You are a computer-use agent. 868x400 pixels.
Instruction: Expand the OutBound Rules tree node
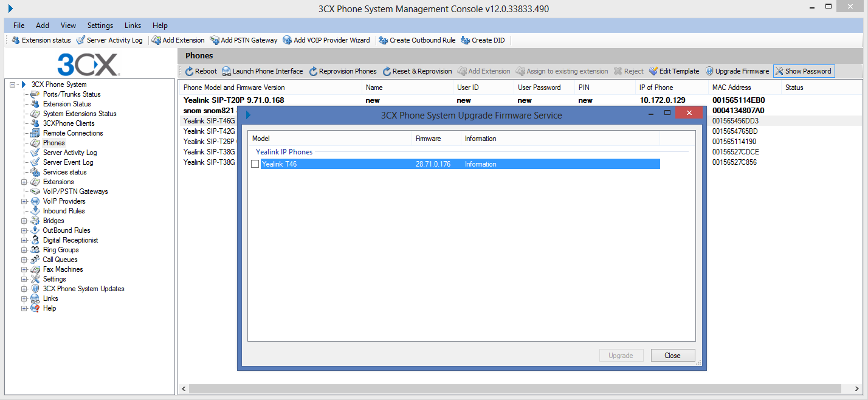click(24, 230)
